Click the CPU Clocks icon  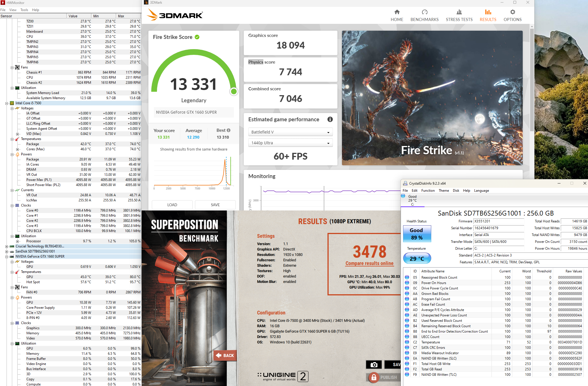click(x=17, y=205)
